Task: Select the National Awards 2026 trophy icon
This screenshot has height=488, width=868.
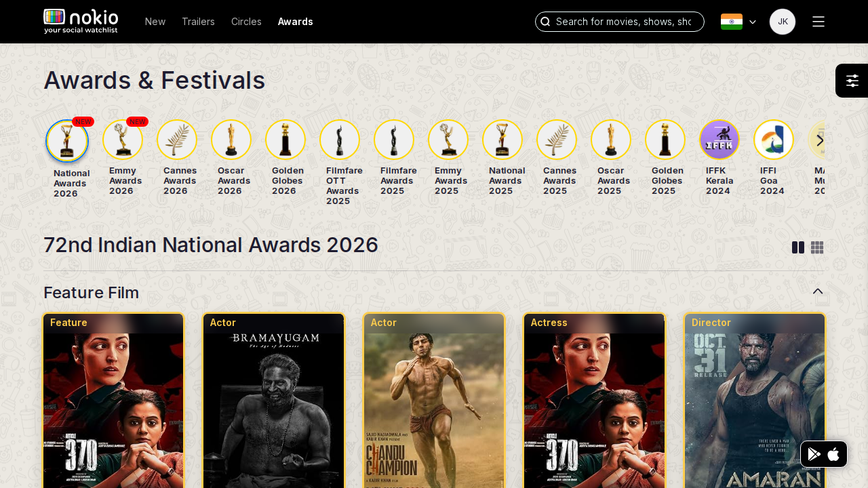Action: click(67, 141)
